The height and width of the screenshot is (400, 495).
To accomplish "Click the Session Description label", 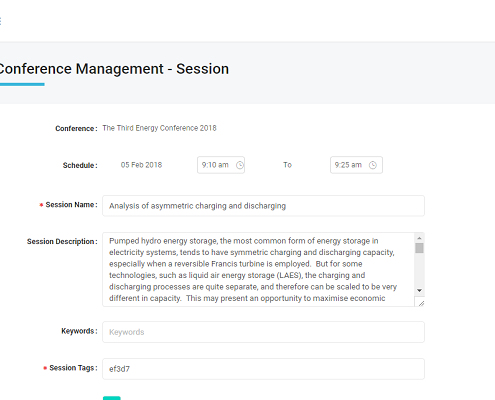I will point(62,241).
